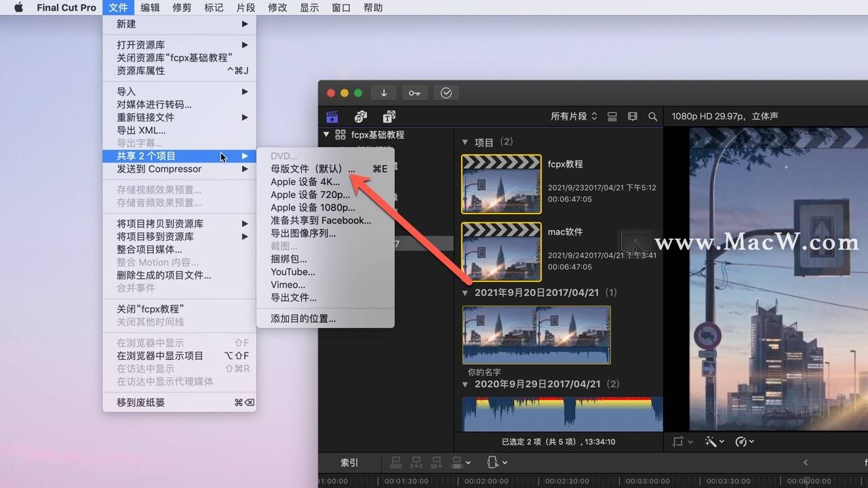Screen dimensions: 868x488
Task: Toggle libraries sidebar clapperboard icon
Action: click(332, 117)
